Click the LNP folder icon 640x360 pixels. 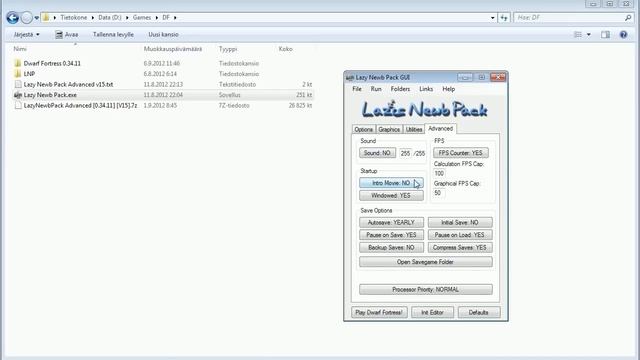[x=18, y=74]
